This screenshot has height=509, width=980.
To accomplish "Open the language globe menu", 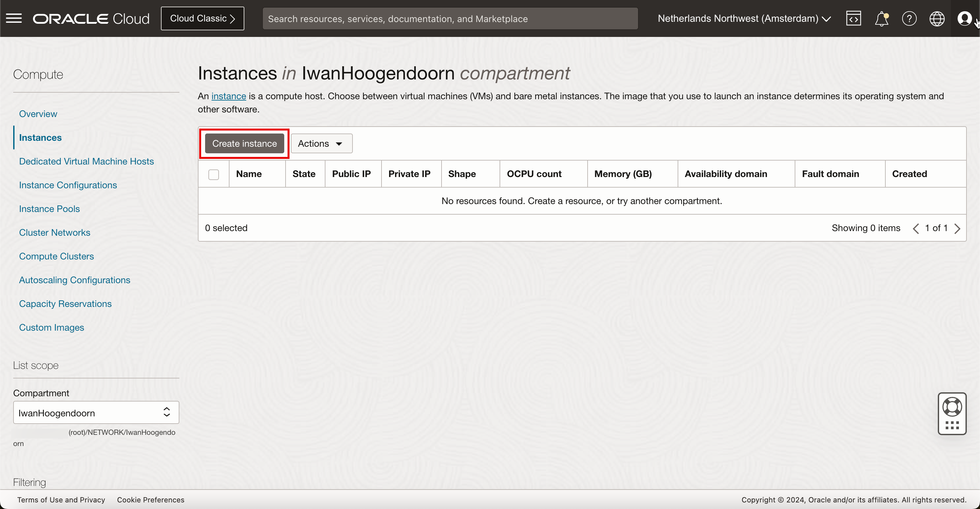I will pyautogui.click(x=936, y=18).
